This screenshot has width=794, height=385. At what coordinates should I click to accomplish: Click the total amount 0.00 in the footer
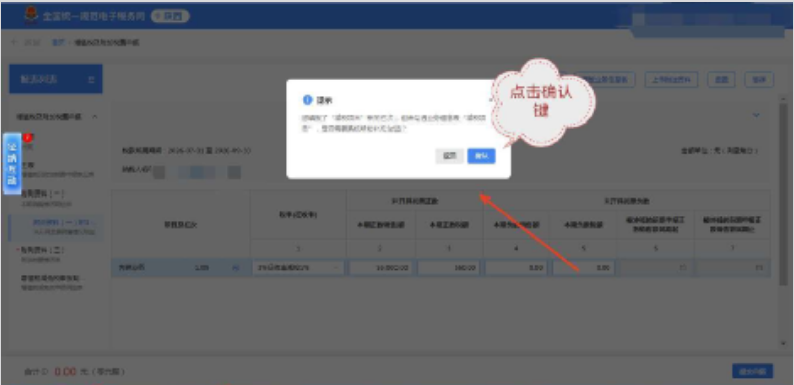(65, 371)
